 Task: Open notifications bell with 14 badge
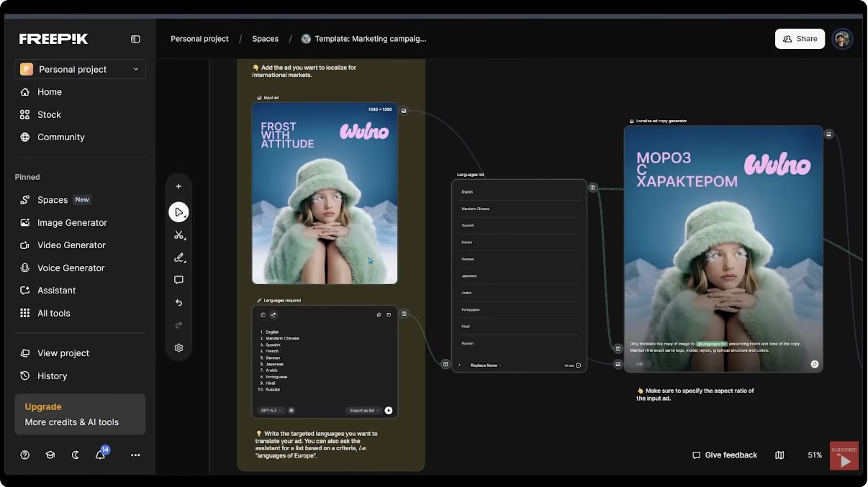[101, 454]
